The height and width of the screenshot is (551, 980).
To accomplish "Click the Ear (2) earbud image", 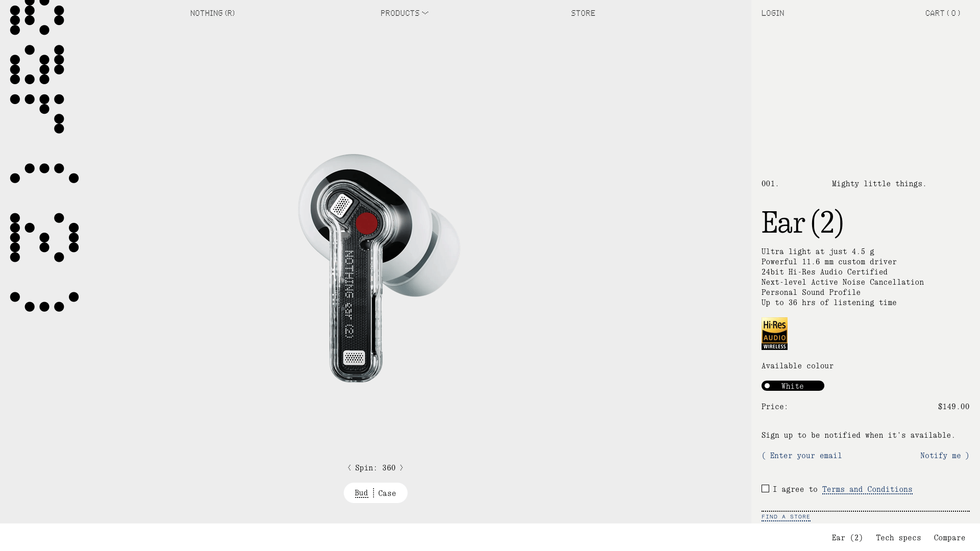I will [379, 268].
